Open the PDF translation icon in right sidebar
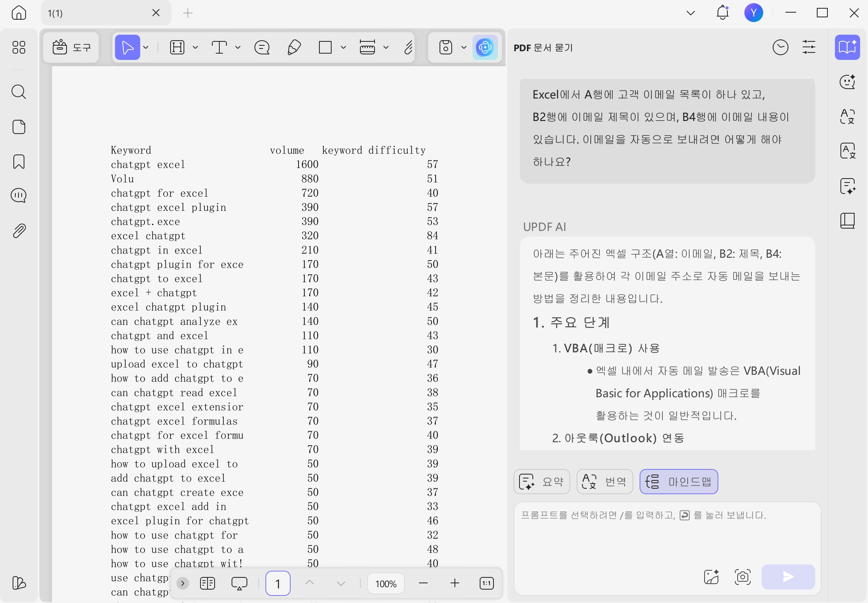The image size is (868, 603). 848,151
